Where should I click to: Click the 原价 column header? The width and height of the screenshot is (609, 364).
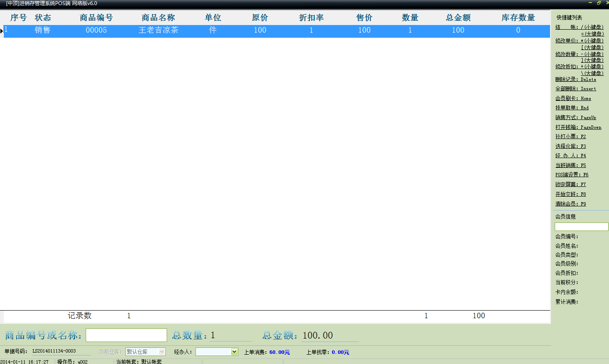coord(260,18)
